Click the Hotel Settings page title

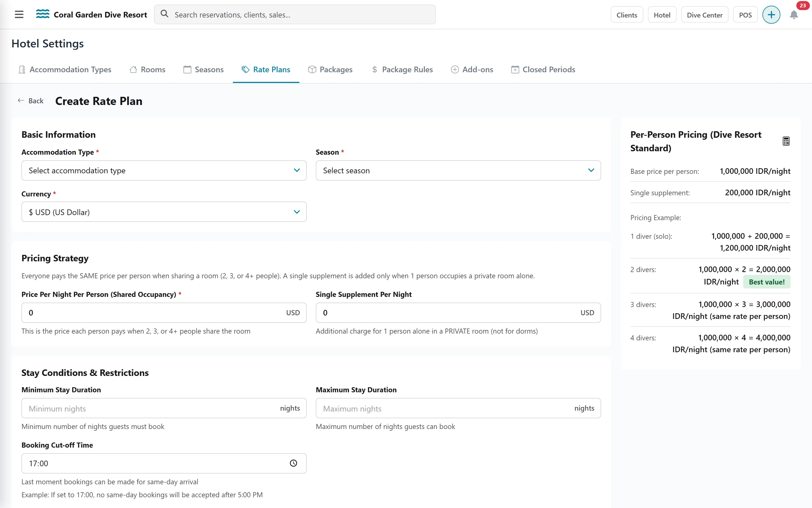[48, 44]
